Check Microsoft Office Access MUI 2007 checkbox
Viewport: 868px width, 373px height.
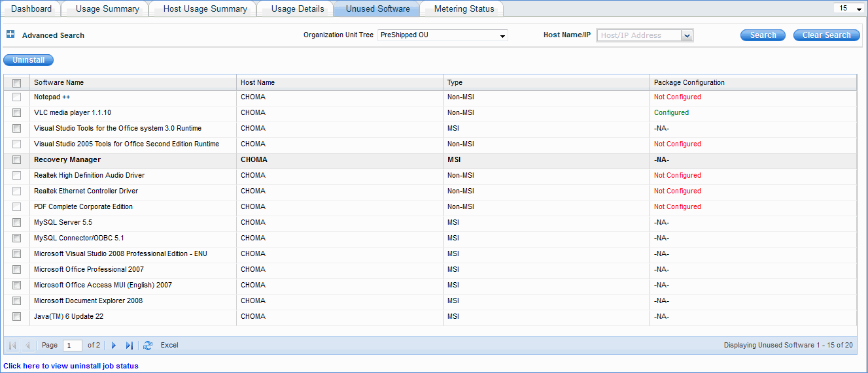pos(17,285)
